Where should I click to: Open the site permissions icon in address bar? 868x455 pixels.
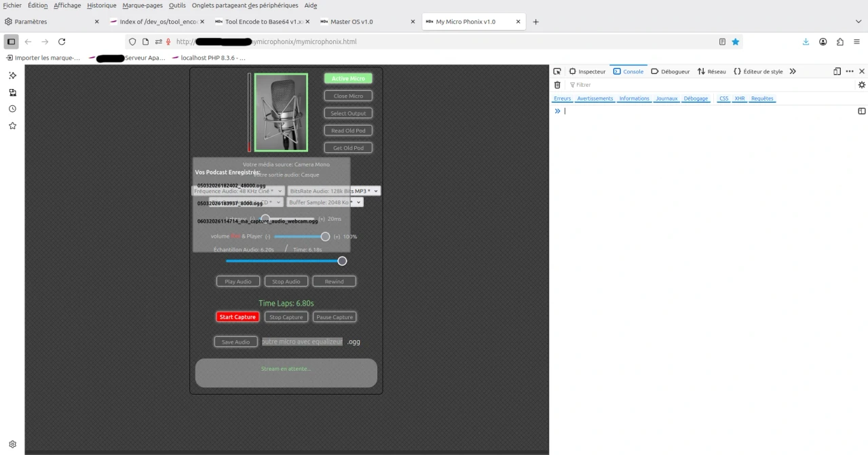coord(158,41)
